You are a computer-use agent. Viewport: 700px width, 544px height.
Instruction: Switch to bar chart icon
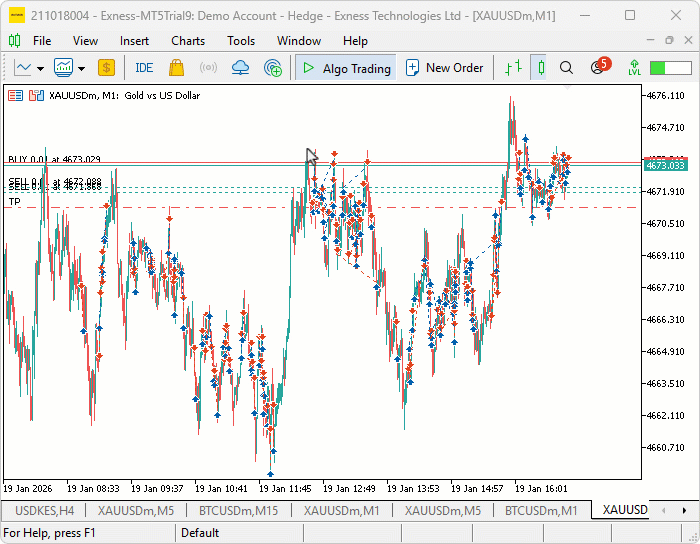coord(513,68)
